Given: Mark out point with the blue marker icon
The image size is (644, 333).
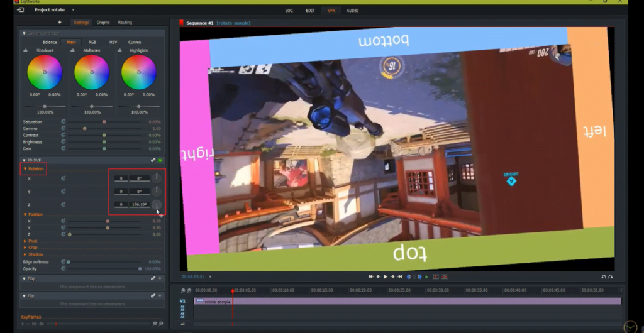Looking at the screenshot, I should point(419,277).
